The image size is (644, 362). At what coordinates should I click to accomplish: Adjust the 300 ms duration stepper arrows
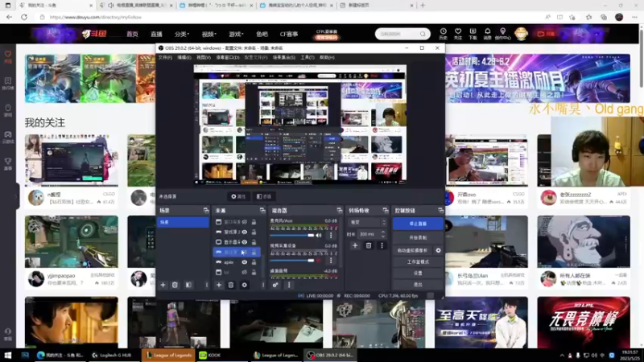click(x=383, y=234)
